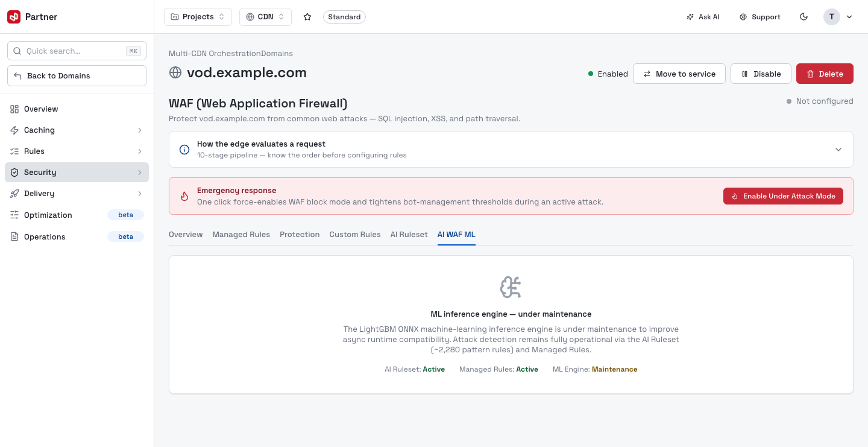
Task: Open the CDN product dropdown
Action: pos(265,17)
